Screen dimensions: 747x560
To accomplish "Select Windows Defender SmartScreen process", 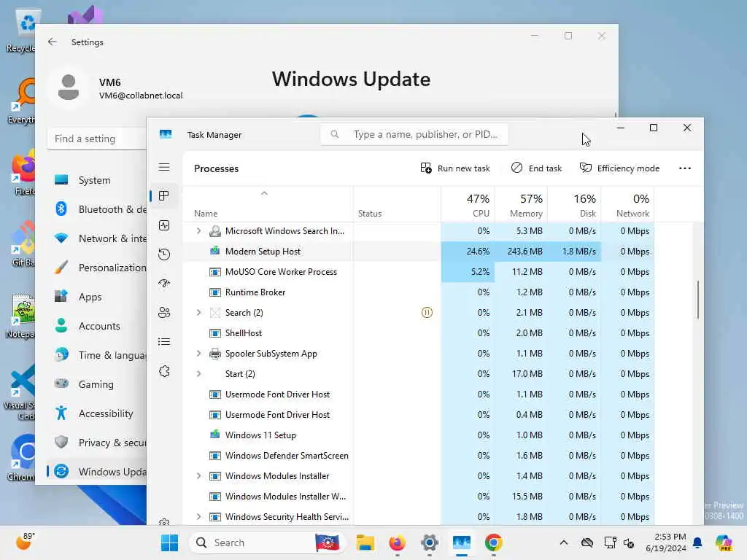I will (x=418, y=456).
